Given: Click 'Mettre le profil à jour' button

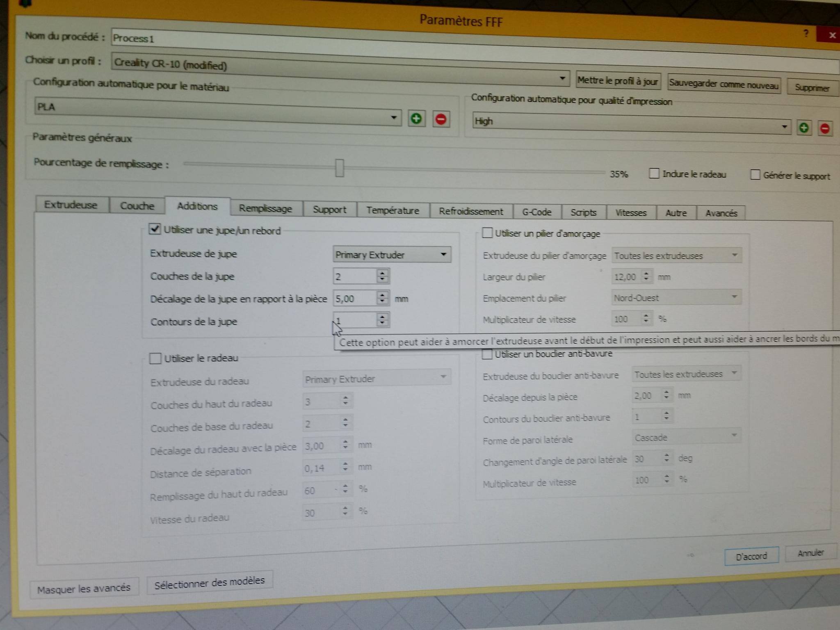Looking at the screenshot, I should point(618,80).
